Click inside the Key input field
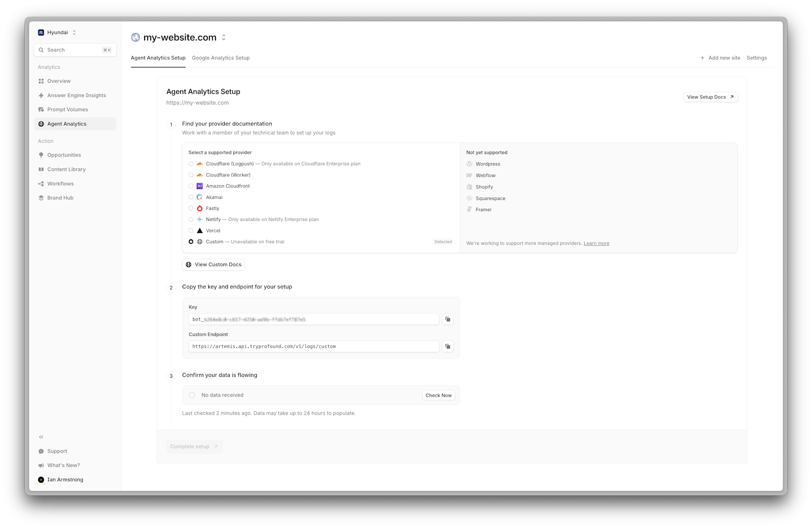The image size is (812, 528). 313,319
